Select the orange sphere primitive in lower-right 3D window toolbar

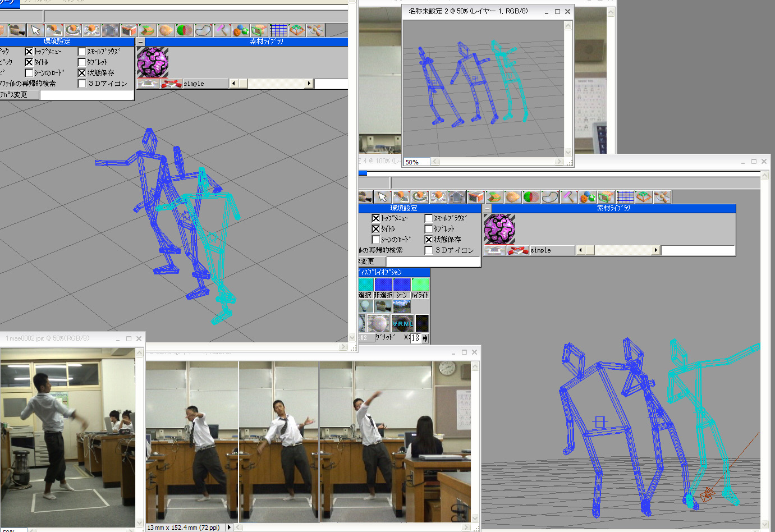click(x=513, y=197)
